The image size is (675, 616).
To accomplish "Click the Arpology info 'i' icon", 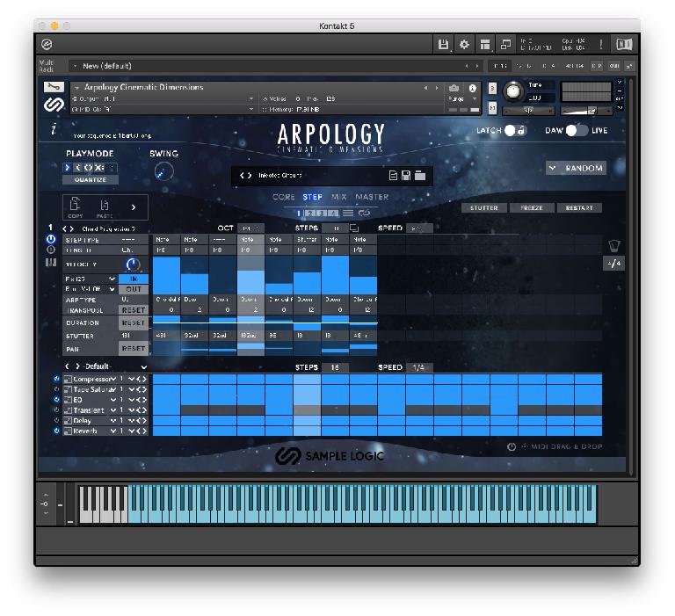I will 54,129.
